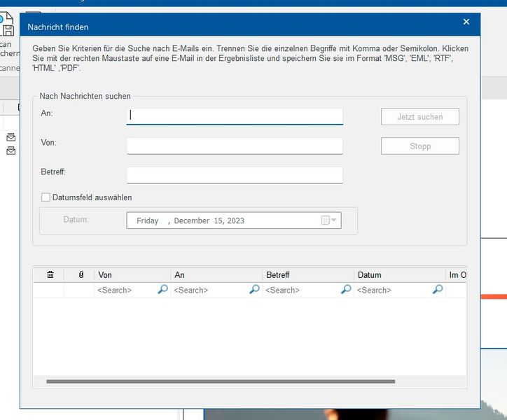The width and height of the screenshot is (507, 420).
Task: Click into the 'Betreff' subject field
Action: tap(235, 175)
